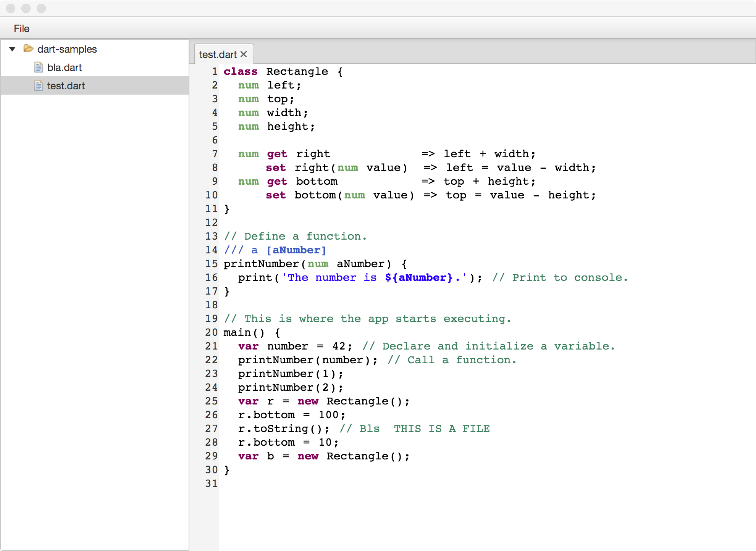
Task: Click 'printNumber(1);' on line 23
Action: 291,374
